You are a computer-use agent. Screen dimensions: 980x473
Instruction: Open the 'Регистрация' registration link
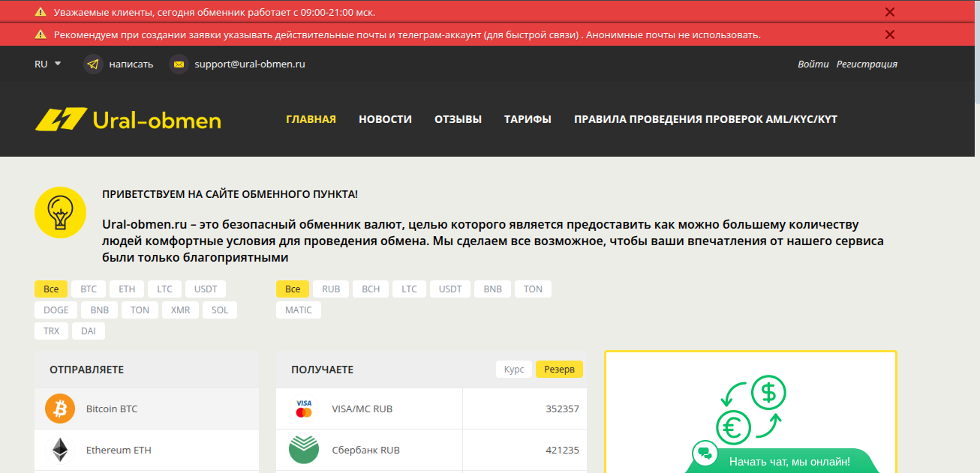pos(867,64)
